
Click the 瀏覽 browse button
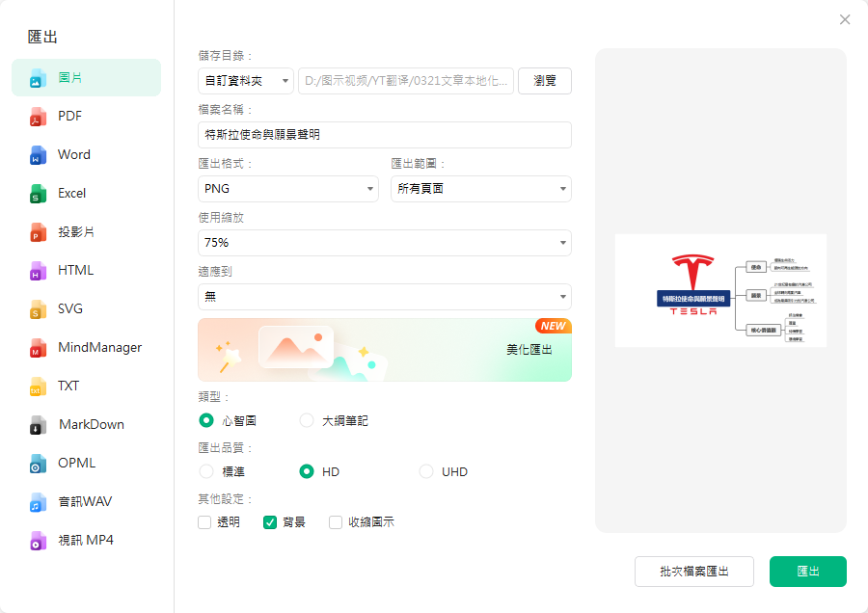point(545,81)
